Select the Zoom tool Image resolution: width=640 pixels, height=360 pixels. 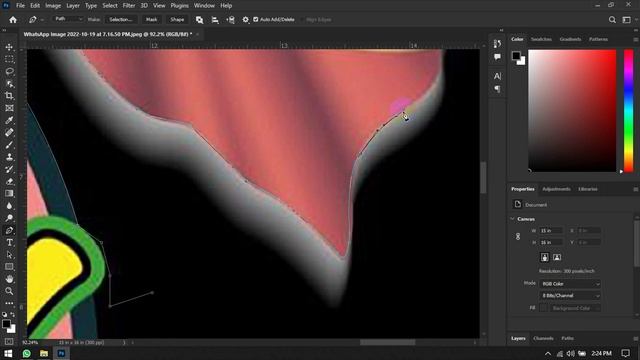(x=9, y=291)
